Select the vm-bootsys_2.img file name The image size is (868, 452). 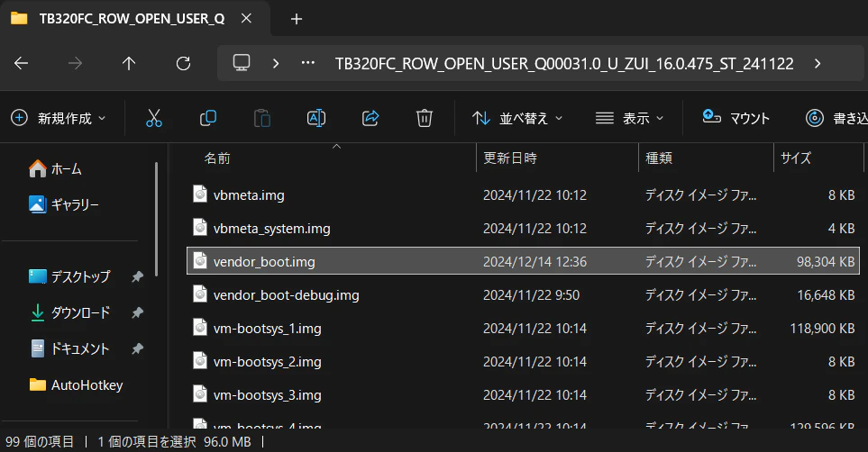click(268, 361)
